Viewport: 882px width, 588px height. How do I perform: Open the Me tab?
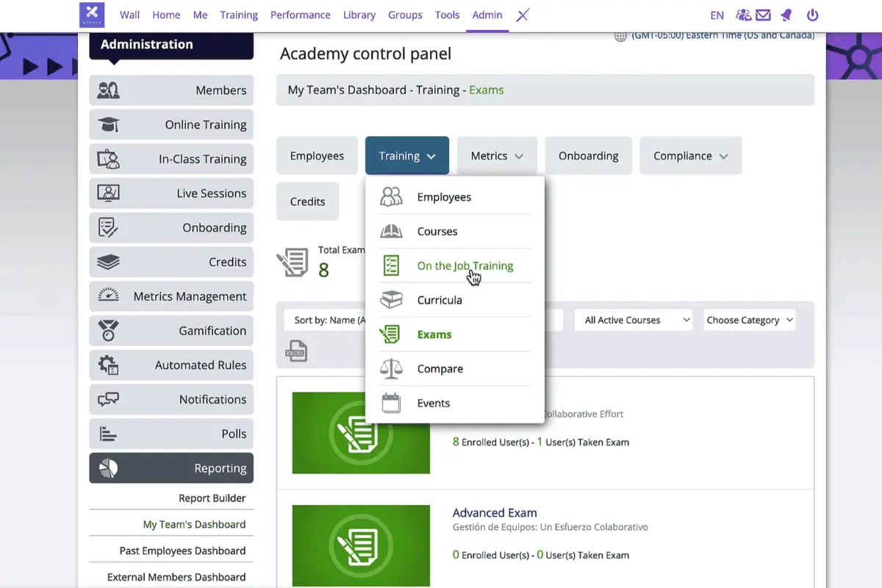pos(201,15)
